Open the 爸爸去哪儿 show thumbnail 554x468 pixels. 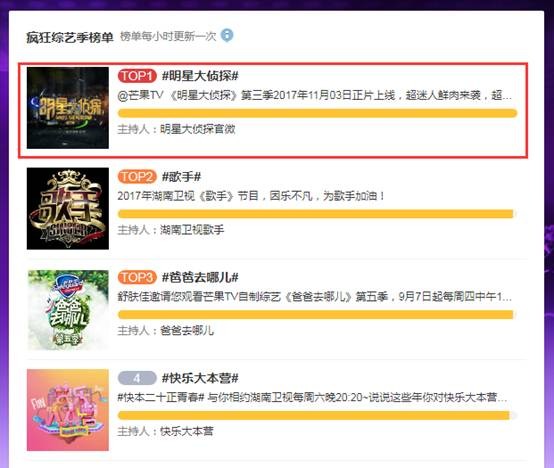68,309
